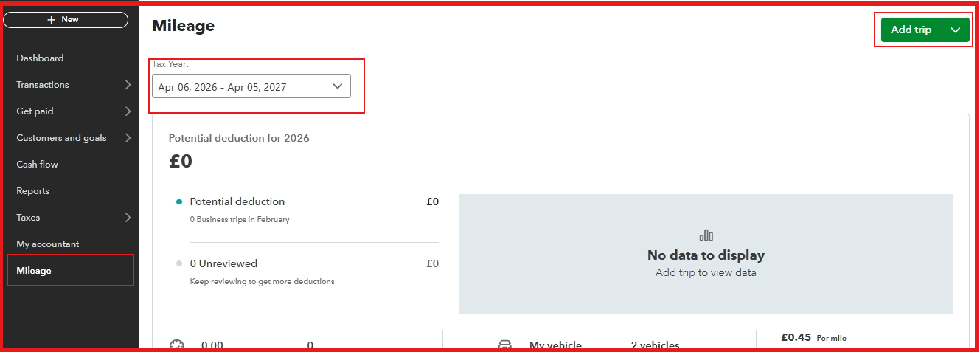This screenshot has width=980, height=352.
Task: Open Customers and goals menu item
Action: (x=61, y=138)
